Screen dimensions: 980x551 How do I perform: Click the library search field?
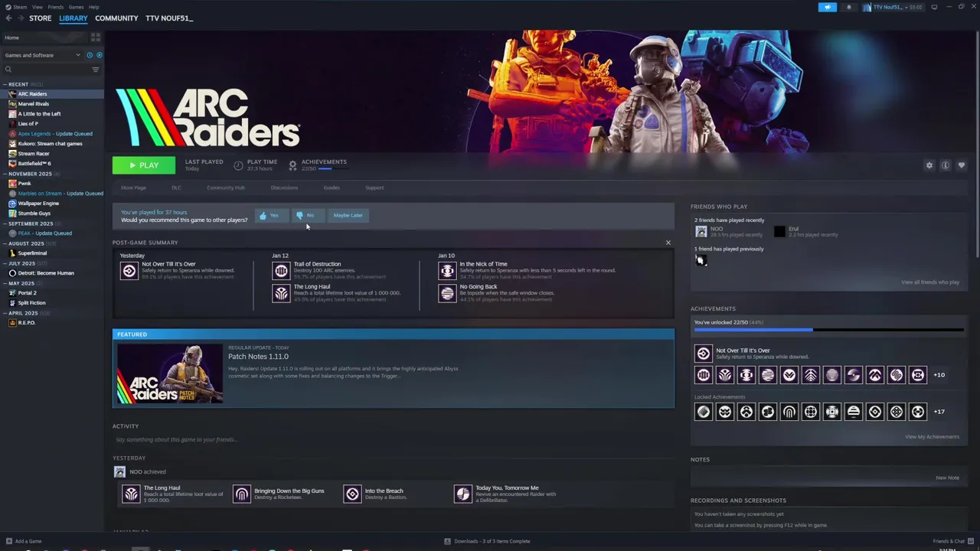[46, 70]
